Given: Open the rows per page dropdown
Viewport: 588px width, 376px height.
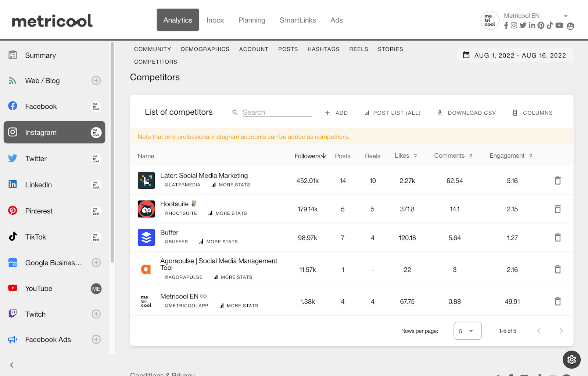Looking at the screenshot, I should coord(467,331).
